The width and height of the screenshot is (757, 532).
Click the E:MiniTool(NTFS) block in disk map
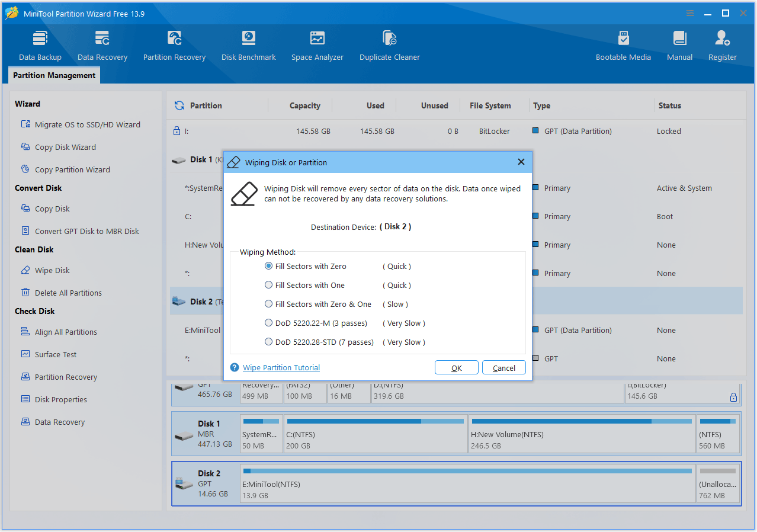click(468, 483)
